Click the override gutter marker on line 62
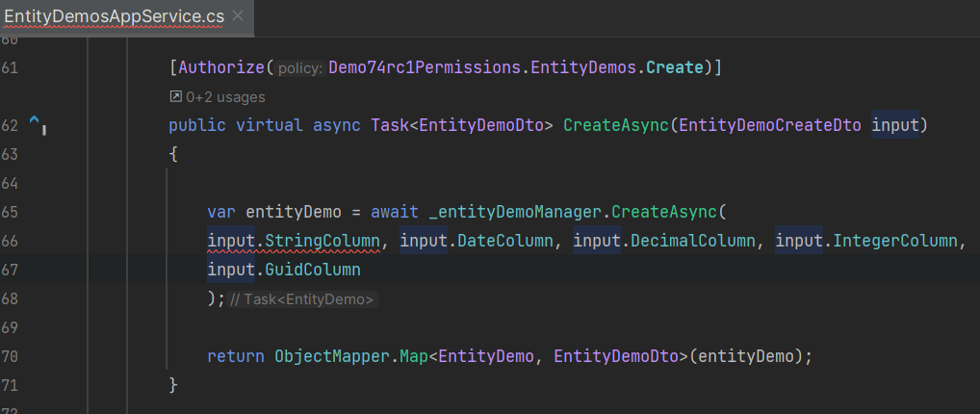The height and width of the screenshot is (414, 980). [x=37, y=124]
